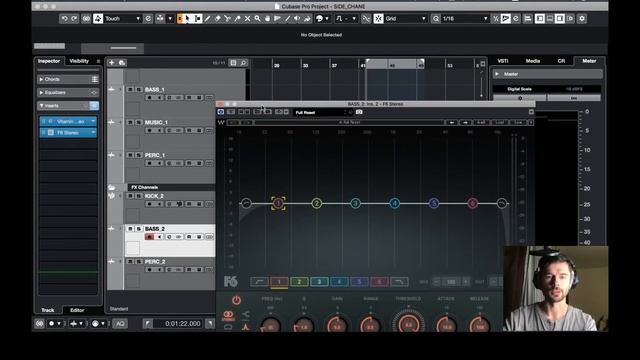640x360 pixels.
Task: Toggle F6 band 3 button
Action: (319, 282)
